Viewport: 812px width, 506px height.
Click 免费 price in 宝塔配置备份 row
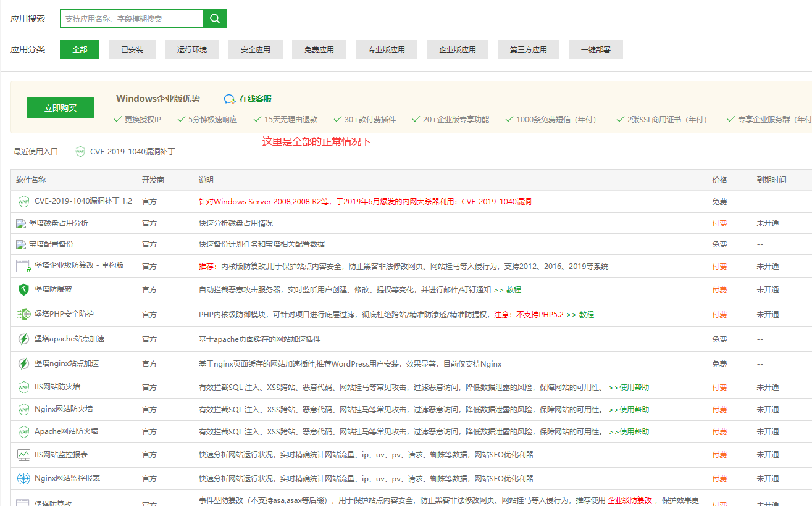point(719,244)
